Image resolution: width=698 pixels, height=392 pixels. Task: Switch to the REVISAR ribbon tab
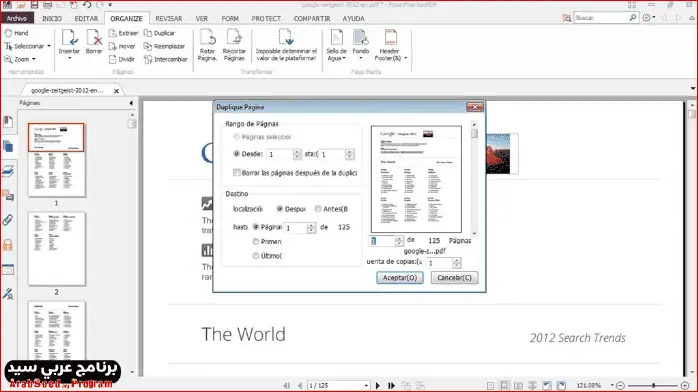pyautogui.click(x=169, y=19)
